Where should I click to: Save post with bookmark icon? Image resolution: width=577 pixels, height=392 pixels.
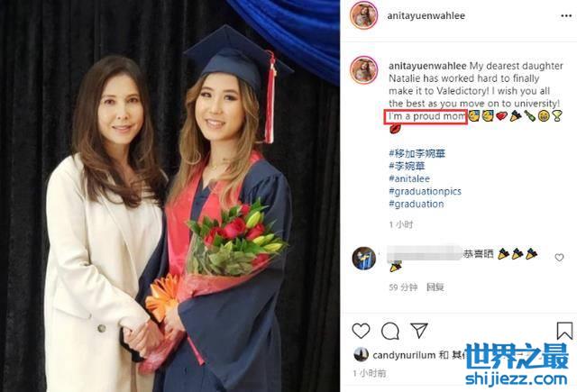[564, 331]
